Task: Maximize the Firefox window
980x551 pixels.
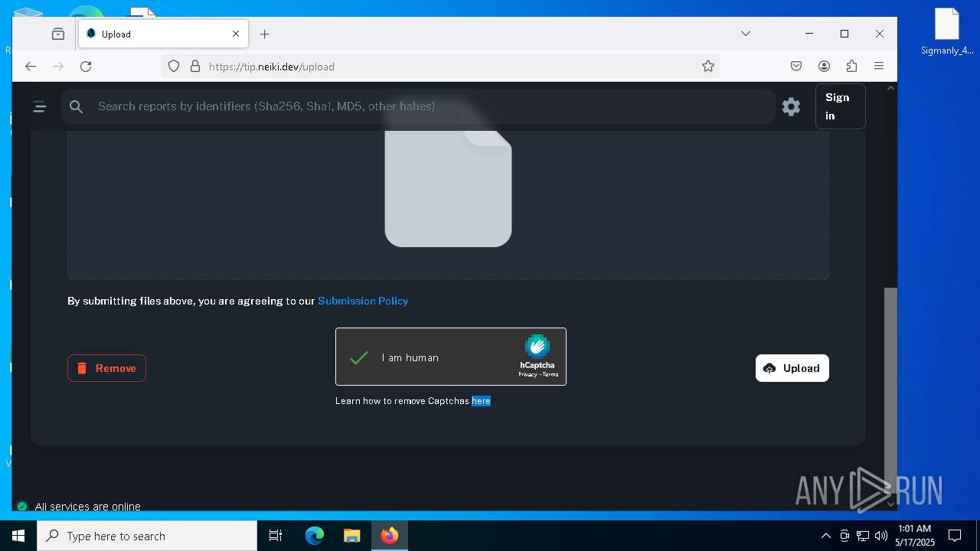Action: [x=844, y=34]
